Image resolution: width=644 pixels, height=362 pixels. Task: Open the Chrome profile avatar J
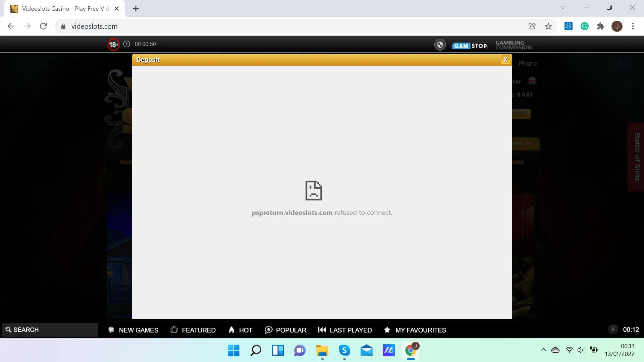coord(617,26)
